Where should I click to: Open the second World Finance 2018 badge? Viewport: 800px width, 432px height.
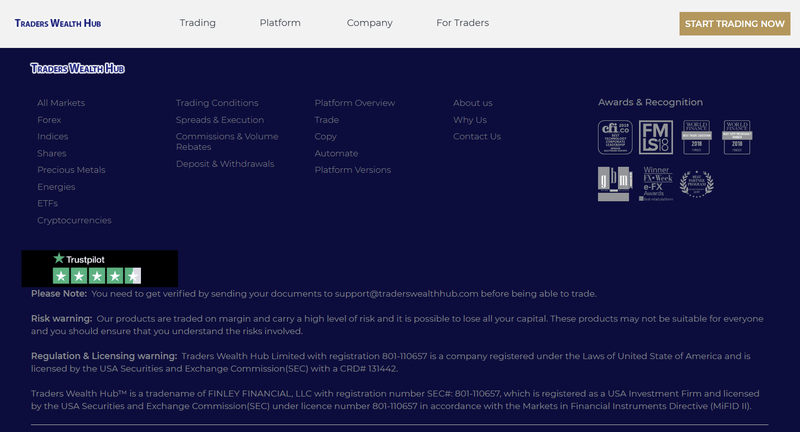(737, 137)
